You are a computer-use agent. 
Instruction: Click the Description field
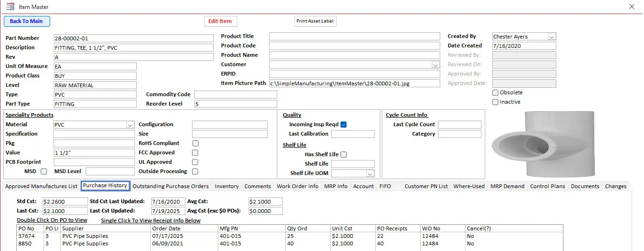point(133,48)
